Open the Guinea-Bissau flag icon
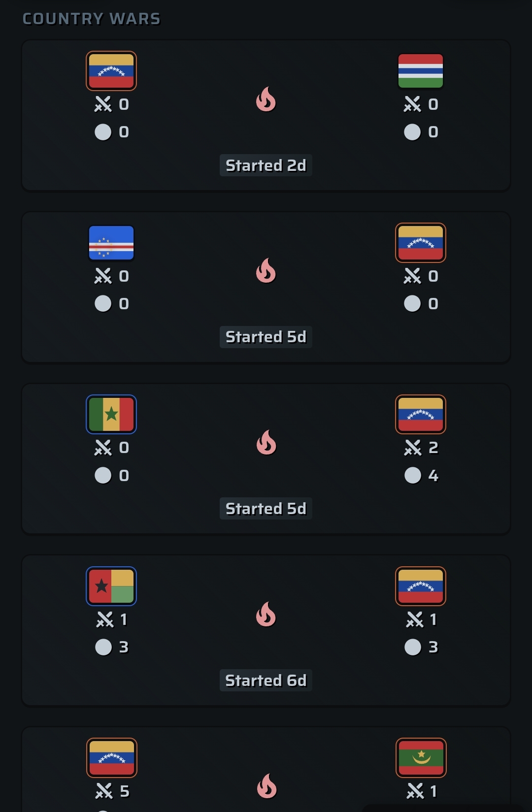The height and width of the screenshot is (812, 532). tap(111, 586)
